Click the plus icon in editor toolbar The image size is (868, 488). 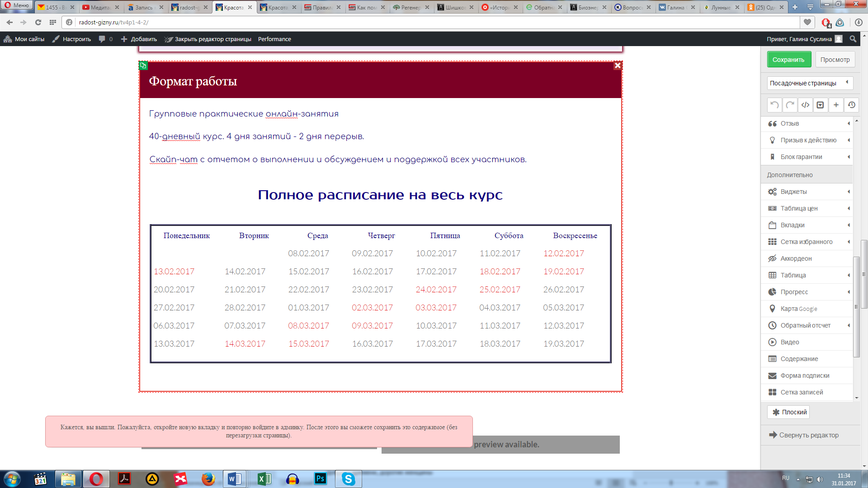coord(836,105)
